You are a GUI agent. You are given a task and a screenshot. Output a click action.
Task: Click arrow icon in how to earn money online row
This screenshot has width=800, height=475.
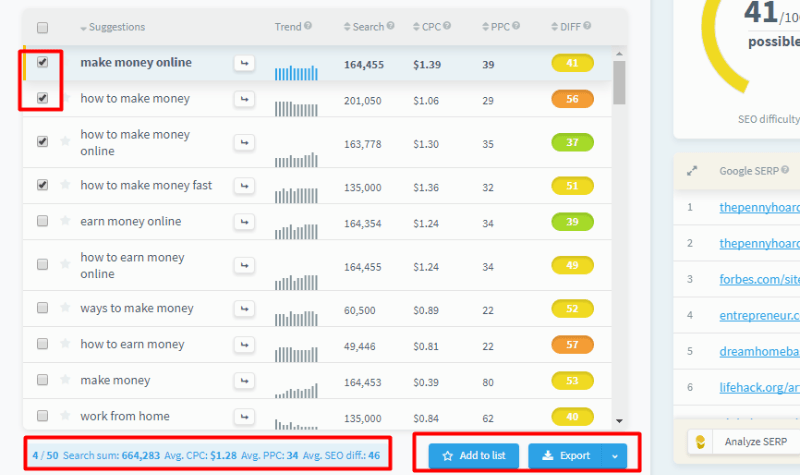coord(244,265)
